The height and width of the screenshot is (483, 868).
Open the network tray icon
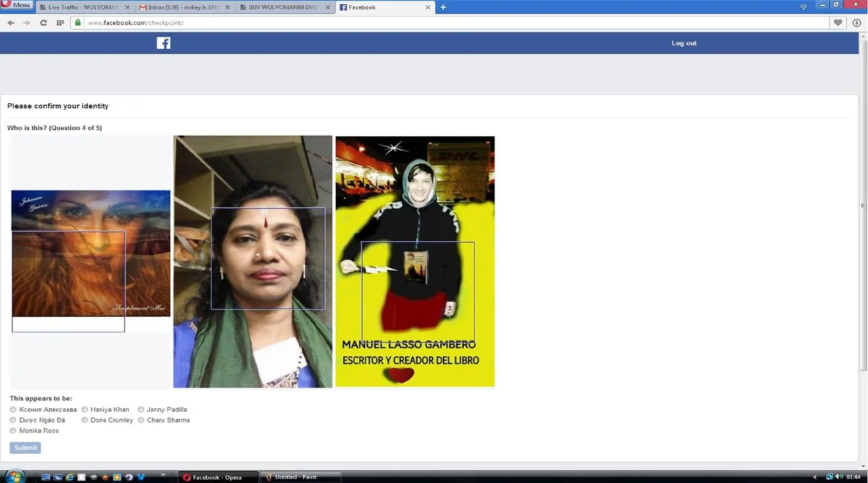(x=829, y=477)
